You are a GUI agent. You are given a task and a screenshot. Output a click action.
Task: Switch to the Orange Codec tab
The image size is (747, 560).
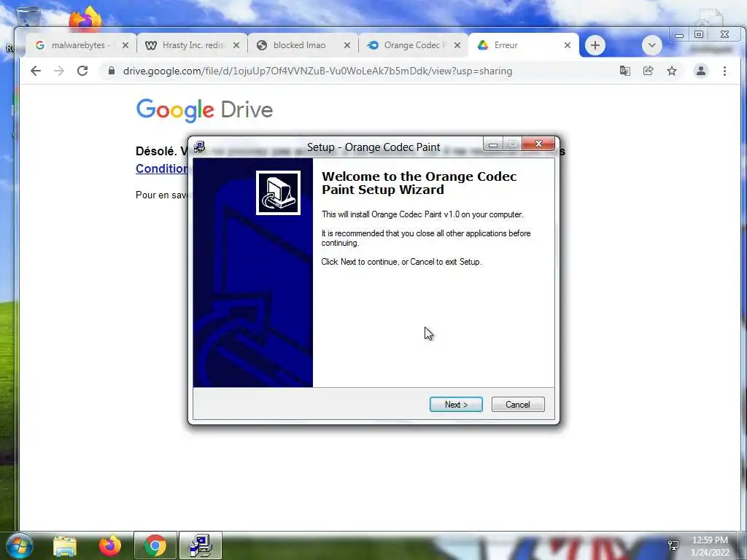(412, 45)
